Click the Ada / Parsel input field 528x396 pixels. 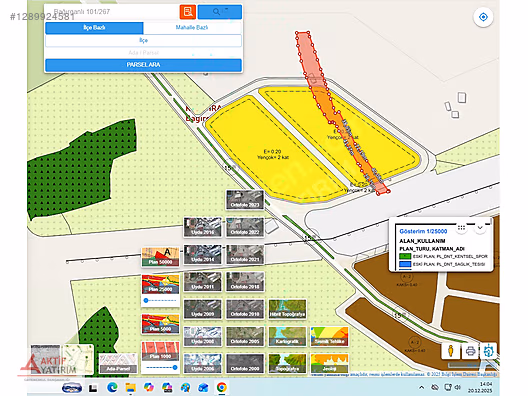[x=143, y=53]
